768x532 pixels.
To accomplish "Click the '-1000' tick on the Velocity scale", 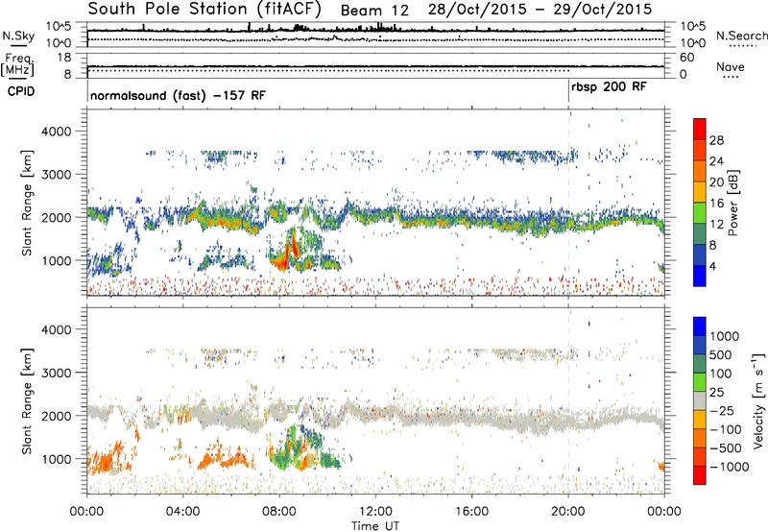I will pyautogui.click(x=729, y=467).
